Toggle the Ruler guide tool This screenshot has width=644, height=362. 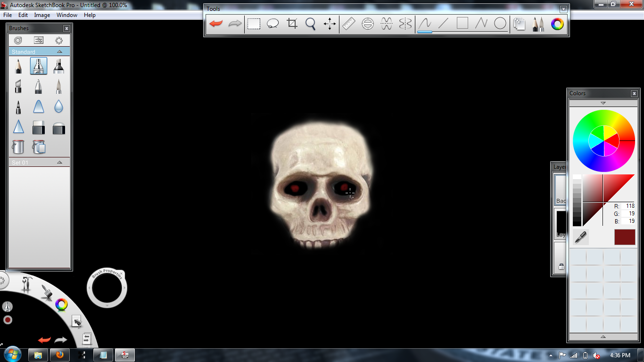tap(348, 24)
